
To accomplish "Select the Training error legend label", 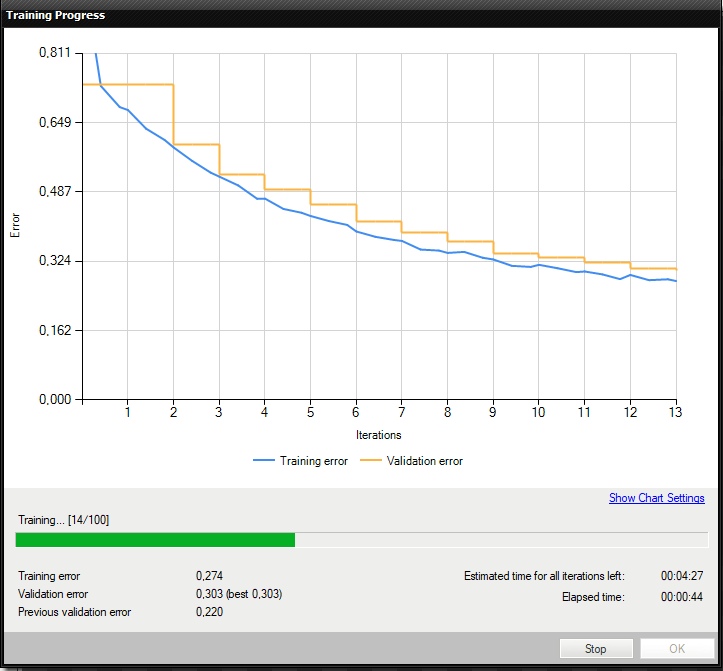I will tap(315, 461).
